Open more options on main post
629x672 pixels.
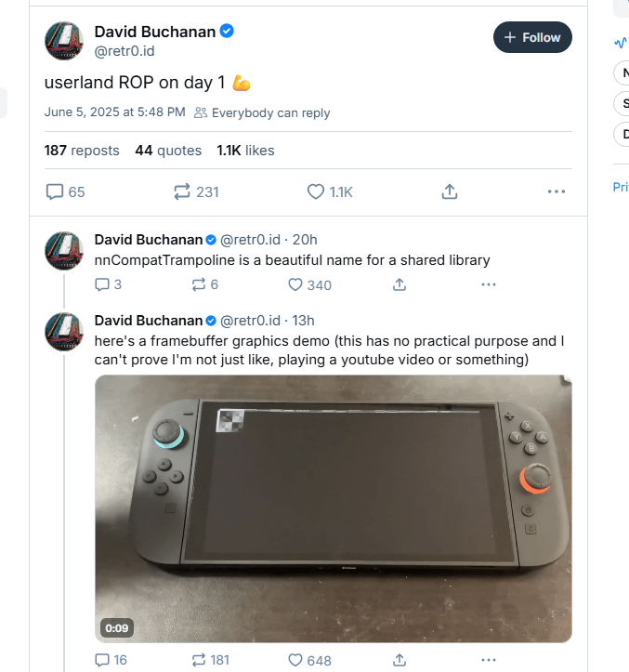coord(557,191)
